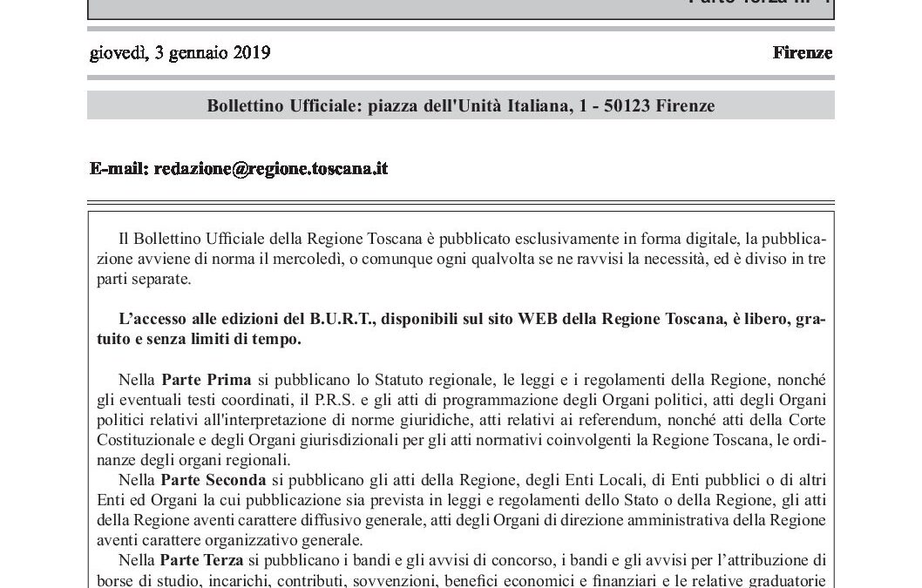Screen dimensions: 922x588
Task: Click the line beginning "Costituzionale e degli Organi giurisdizionali"
Action: (x=462, y=440)
